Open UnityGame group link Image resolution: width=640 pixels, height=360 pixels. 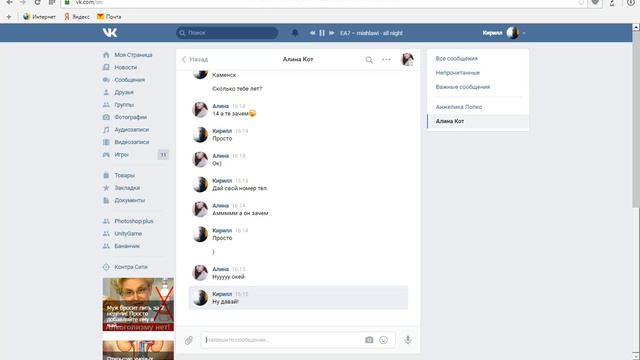point(128,233)
